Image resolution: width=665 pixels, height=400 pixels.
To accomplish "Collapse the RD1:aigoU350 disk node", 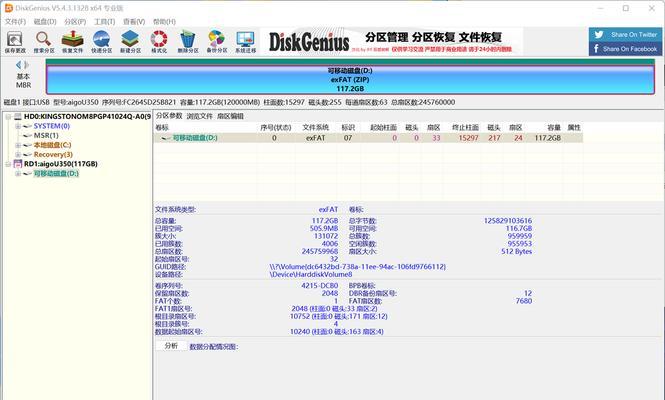I will pos(8,164).
